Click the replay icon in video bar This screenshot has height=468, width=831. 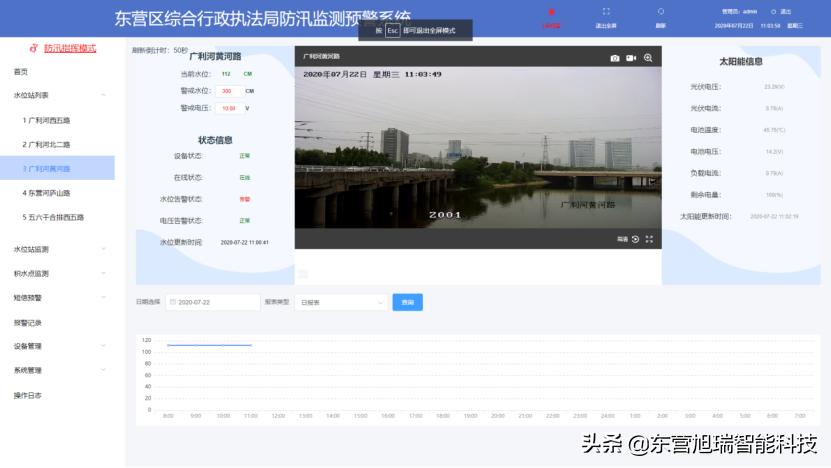635,239
